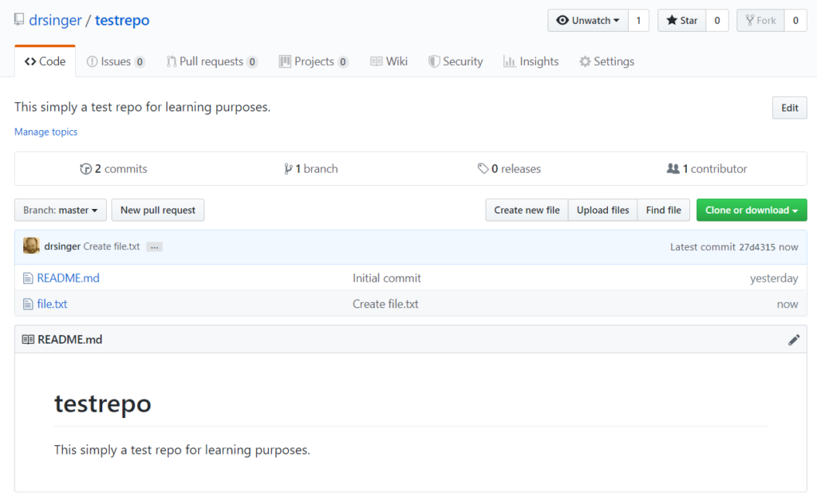The image size is (817, 504).
Task: Click the fork icon on the Fork button
Action: (x=748, y=21)
